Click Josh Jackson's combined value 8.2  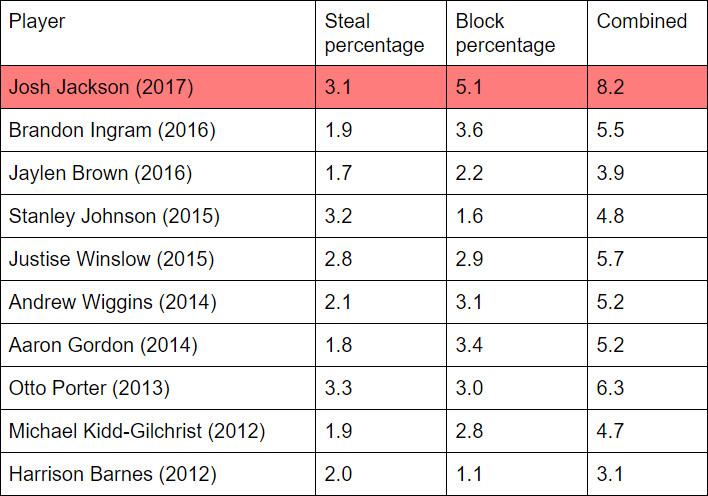[x=610, y=87]
